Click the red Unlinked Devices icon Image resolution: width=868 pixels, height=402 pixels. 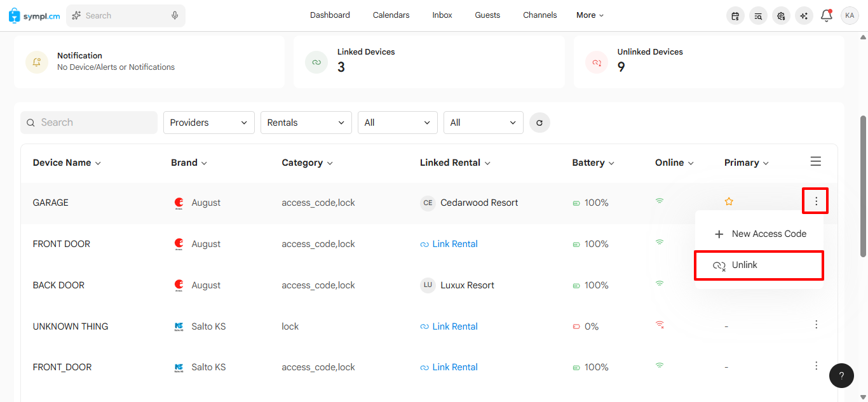click(x=597, y=62)
